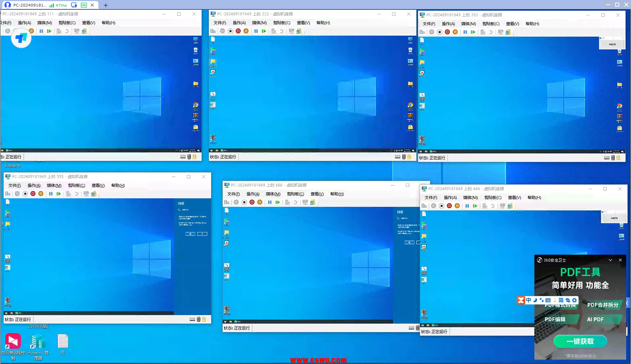Click the red Shut Down icon in VM 222
Viewport: 631px width, 364px height.
click(x=238, y=31)
